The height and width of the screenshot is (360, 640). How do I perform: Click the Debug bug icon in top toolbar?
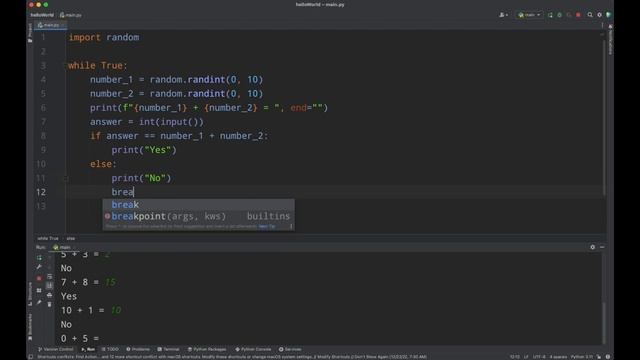(x=560, y=15)
